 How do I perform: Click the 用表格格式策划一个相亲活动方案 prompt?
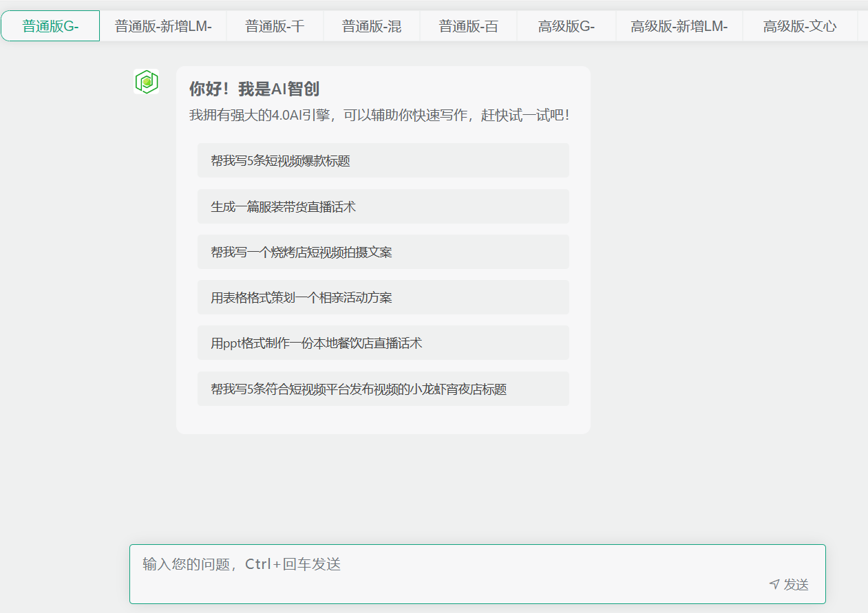click(383, 297)
